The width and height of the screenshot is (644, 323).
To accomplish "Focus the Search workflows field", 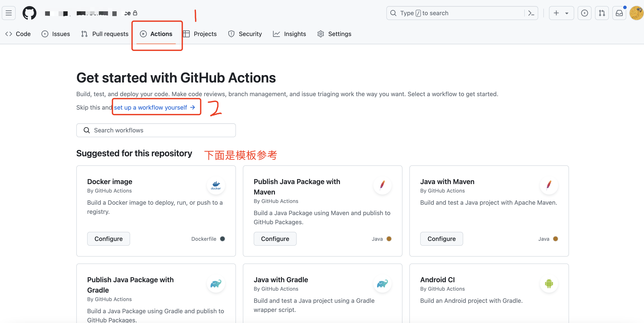I will (x=156, y=130).
